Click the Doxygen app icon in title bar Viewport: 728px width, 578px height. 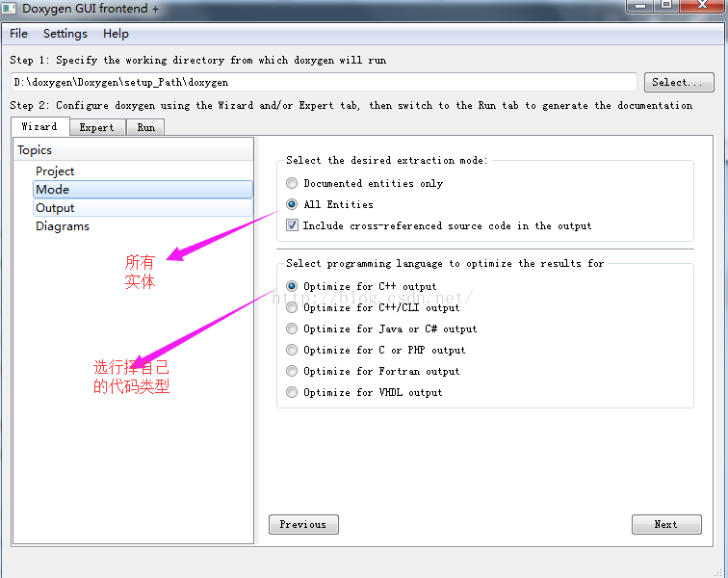[x=9, y=8]
